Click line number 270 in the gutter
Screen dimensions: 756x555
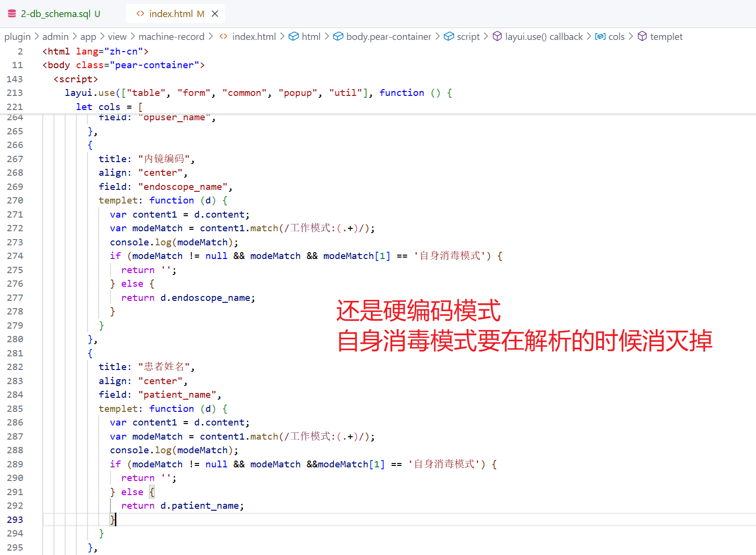pyautogui.click(x=15, y=200)
